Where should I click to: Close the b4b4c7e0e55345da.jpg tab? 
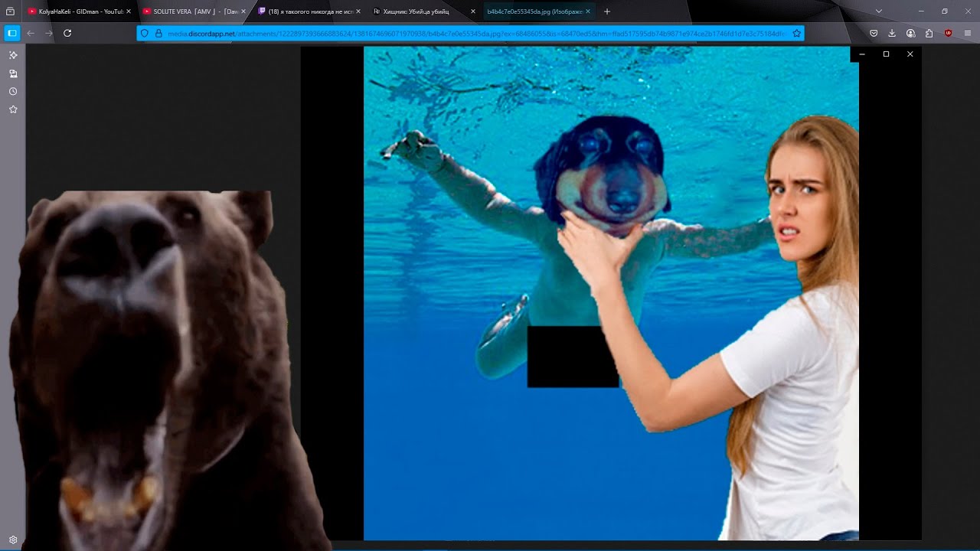coord(588,11)
